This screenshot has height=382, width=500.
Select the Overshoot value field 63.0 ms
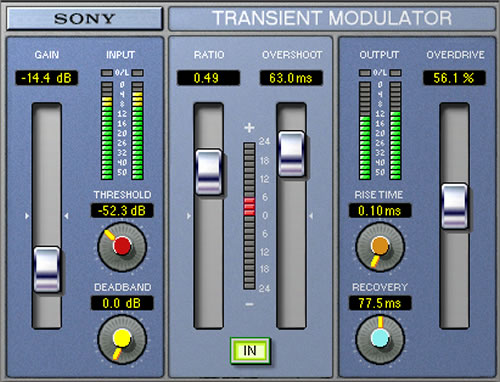[291, 78]
